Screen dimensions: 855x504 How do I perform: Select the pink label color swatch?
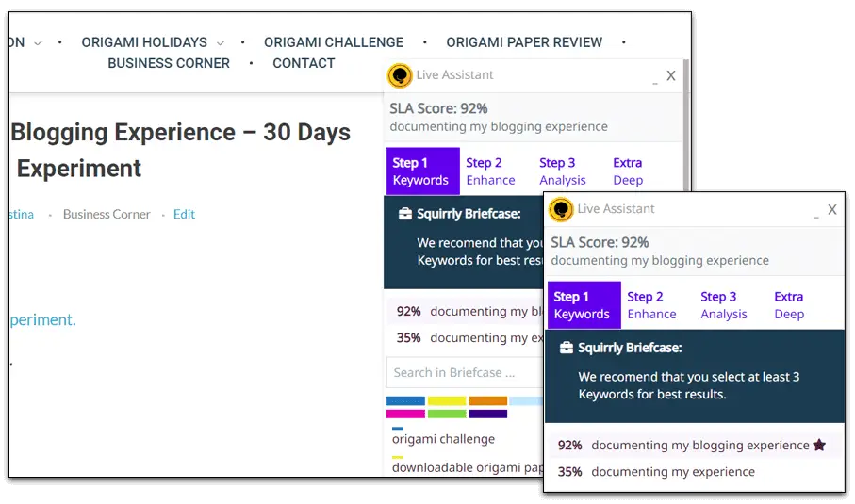pos(405,415)
